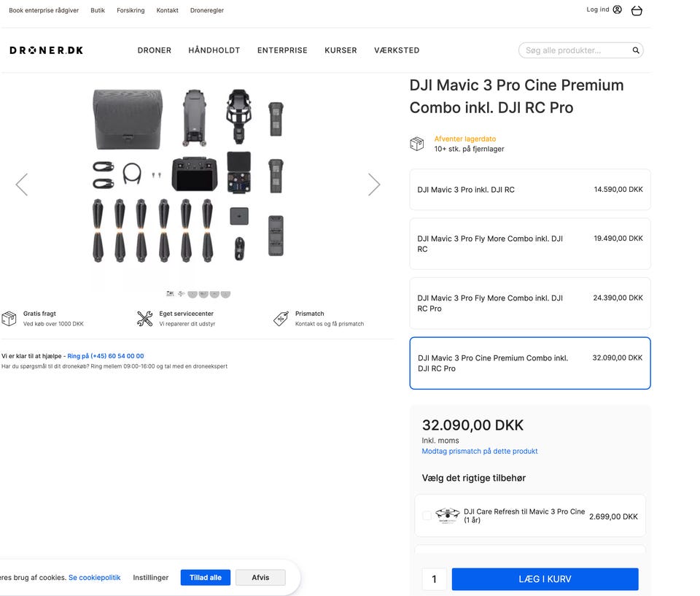Select DJI Mavic 3 Pro inkl. DJI RC option

coord(529,190)
